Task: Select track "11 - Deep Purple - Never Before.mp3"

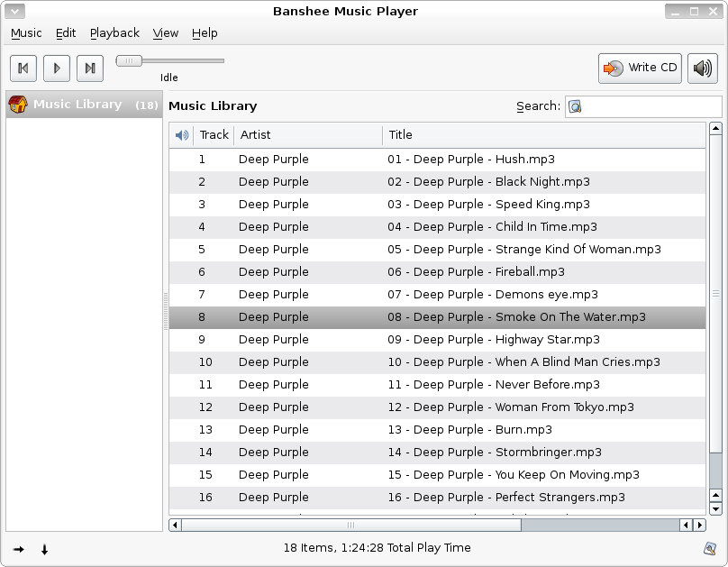Action: point(437,385)
